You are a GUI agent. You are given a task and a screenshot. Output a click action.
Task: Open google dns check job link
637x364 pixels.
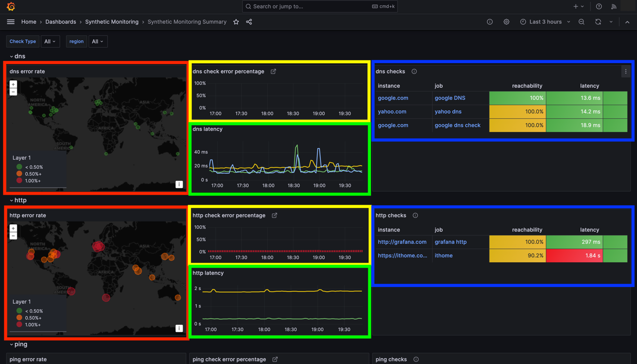(457, 125)
